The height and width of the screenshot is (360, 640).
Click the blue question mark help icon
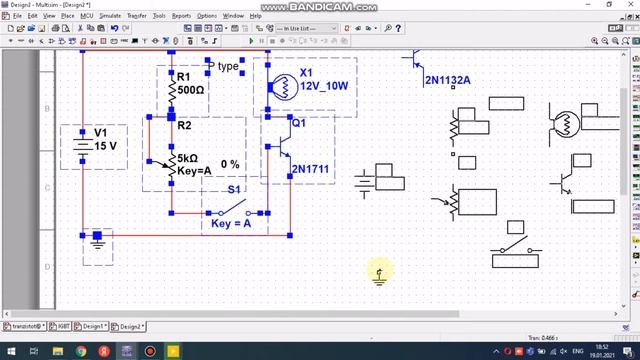click(x=398, y=28)
